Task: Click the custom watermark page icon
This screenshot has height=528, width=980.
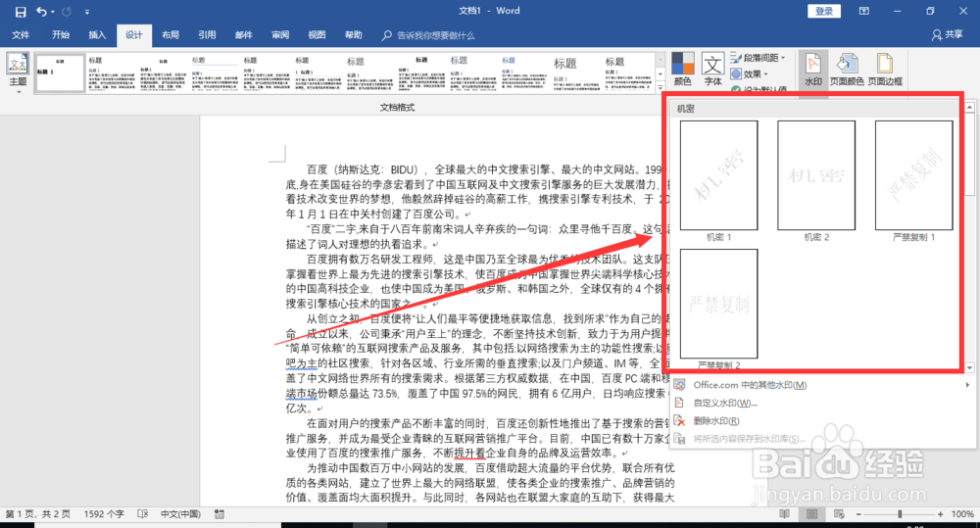Action: pyautogui.click(x=680, y=403)
